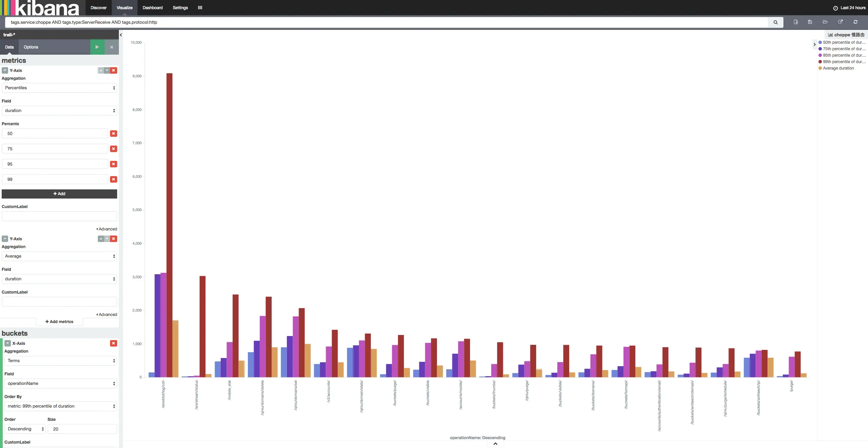This screenshot has height=448, width=868.
Task: Click the load saved visualization icon
Action: click(825, 22)
